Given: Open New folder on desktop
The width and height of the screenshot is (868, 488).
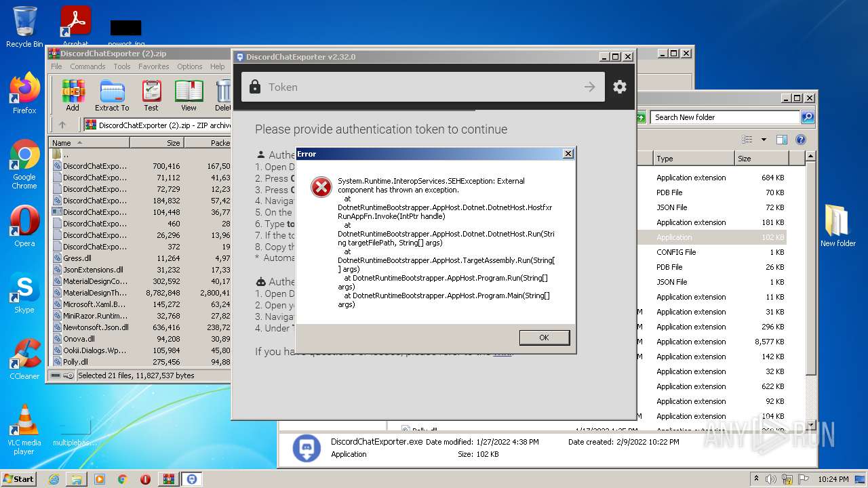Looking at the screenshot, I should pyautogui.click(x=837, y=225).
